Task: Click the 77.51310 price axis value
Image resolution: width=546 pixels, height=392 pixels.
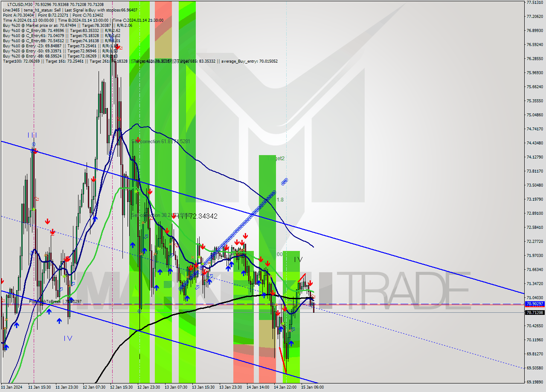Action: click(535, 3)
